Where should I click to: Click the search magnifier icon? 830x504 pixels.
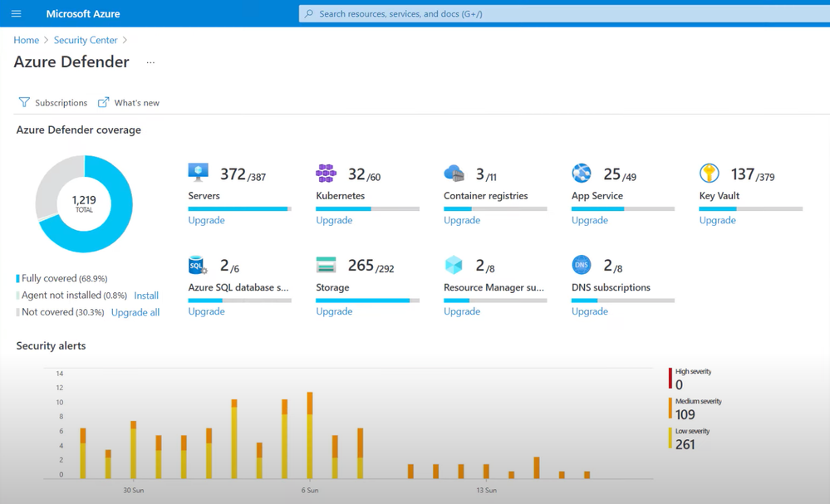308,14
